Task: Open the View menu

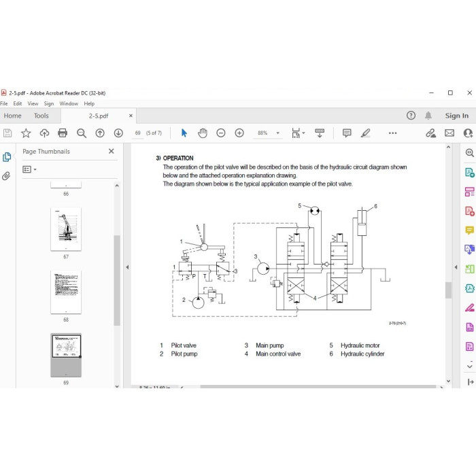Action: click(x=33, y=103)
